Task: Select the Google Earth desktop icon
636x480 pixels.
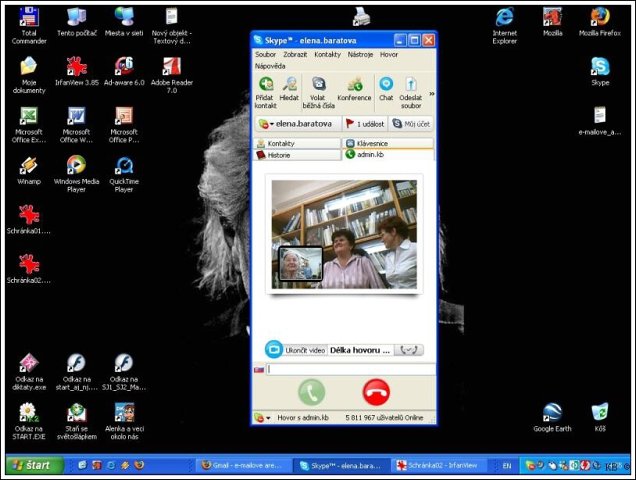Action: pos(552,418)
